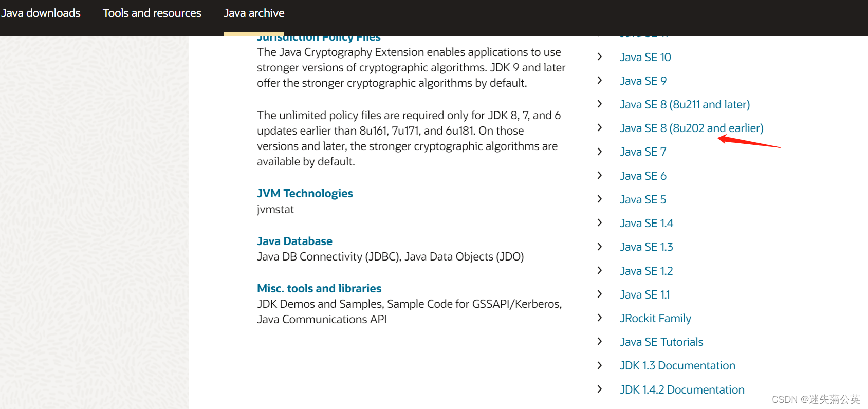Visit the Java SE 1.3 link
The image size is (868, 409).
tap(647, 247)
